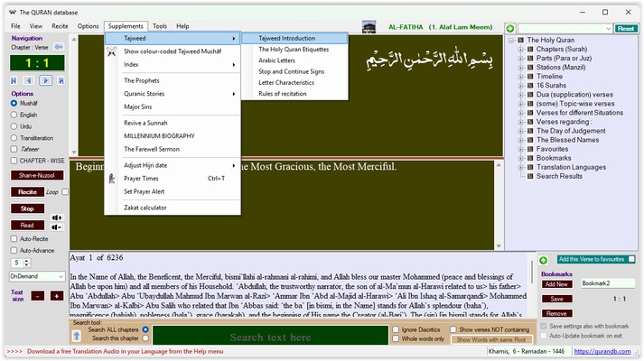Select the Urdu radio option
The image size is (644, 361).
(14, 126)
